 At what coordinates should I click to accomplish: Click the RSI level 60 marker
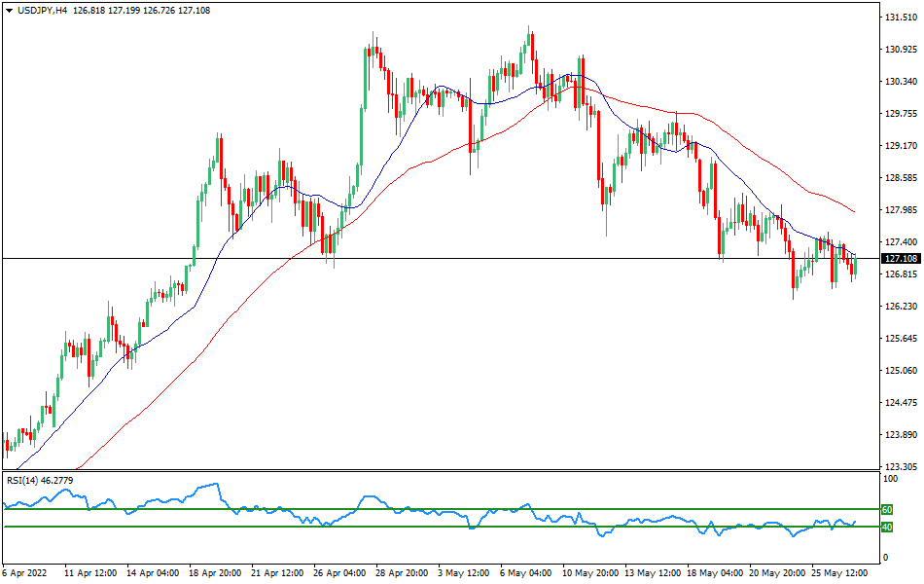point(886,508)
